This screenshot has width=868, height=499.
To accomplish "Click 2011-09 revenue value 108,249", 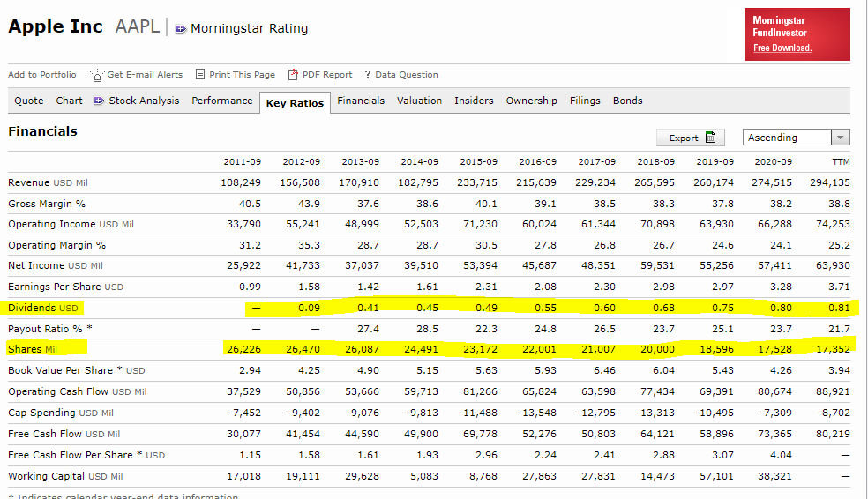I will (x=241, y=183).
